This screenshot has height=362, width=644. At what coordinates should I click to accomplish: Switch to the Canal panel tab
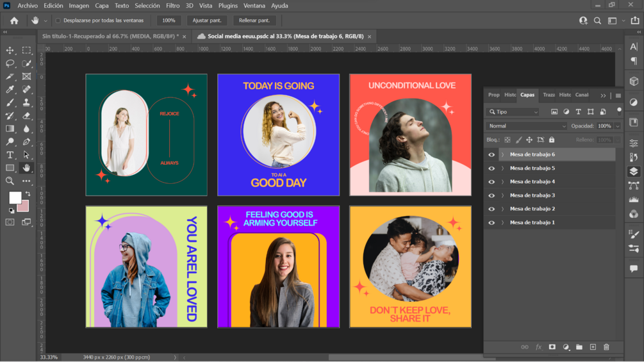pyautogui.click(x=581, y=95)
